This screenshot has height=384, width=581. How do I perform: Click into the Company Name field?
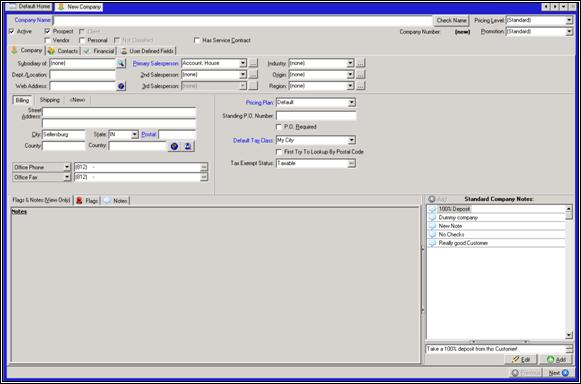243,20
